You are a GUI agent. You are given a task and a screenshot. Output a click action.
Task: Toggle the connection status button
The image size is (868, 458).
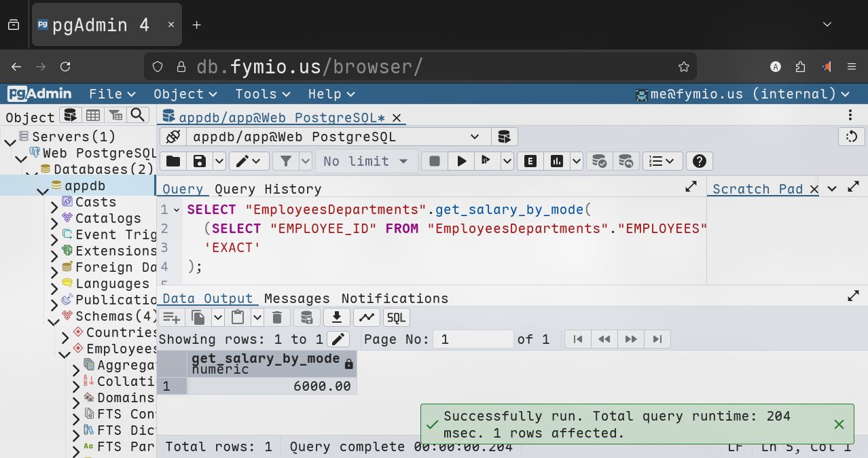(x=173, y=137)
